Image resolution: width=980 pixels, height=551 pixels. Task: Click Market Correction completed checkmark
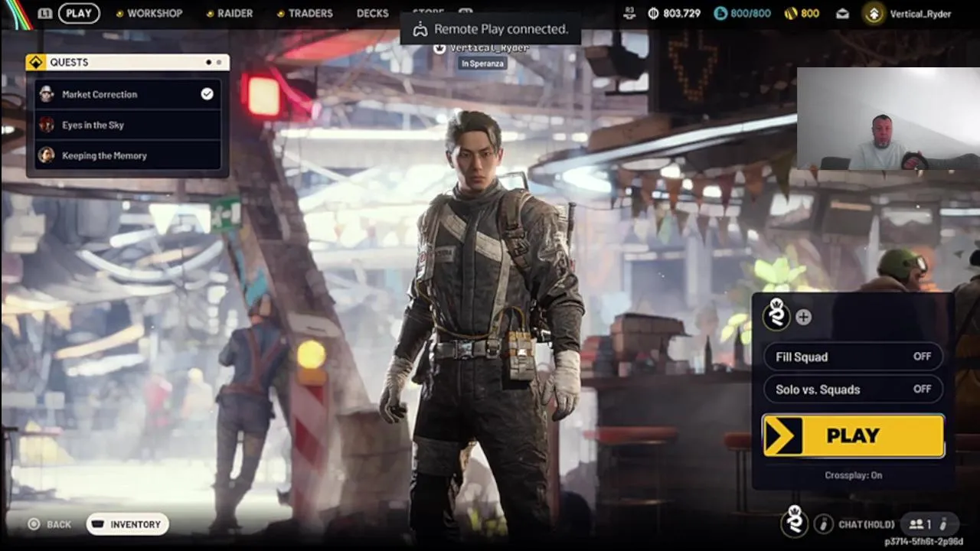point(207,94)
